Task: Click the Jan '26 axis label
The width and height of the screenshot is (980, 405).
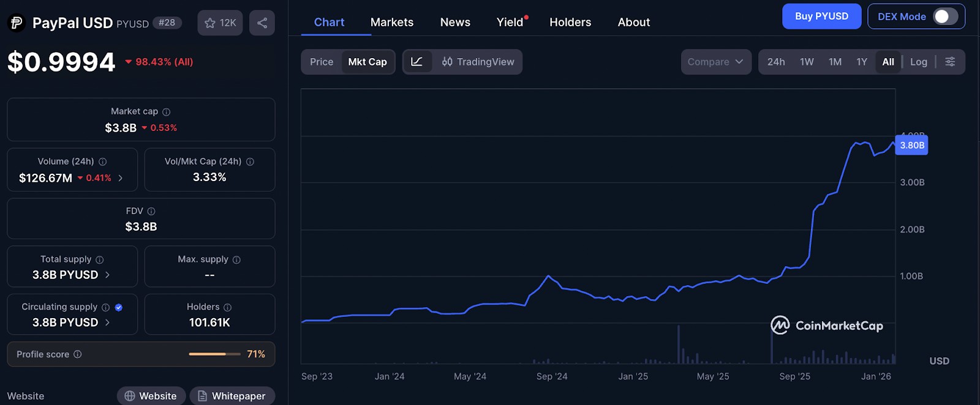Action: (x=876, y=376)
